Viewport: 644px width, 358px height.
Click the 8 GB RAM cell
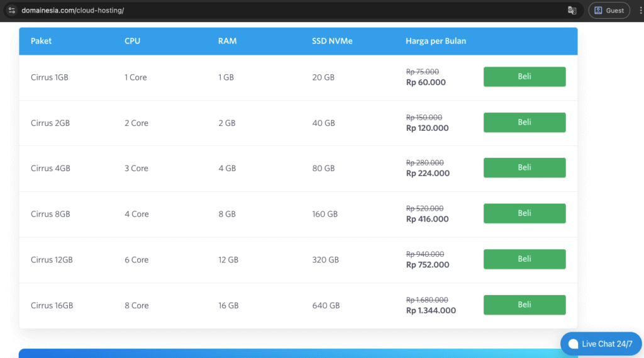click(227, 214)
